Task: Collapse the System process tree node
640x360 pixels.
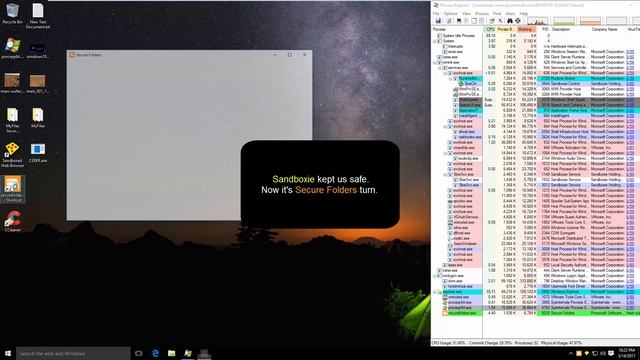Action: tap(435, 41)
